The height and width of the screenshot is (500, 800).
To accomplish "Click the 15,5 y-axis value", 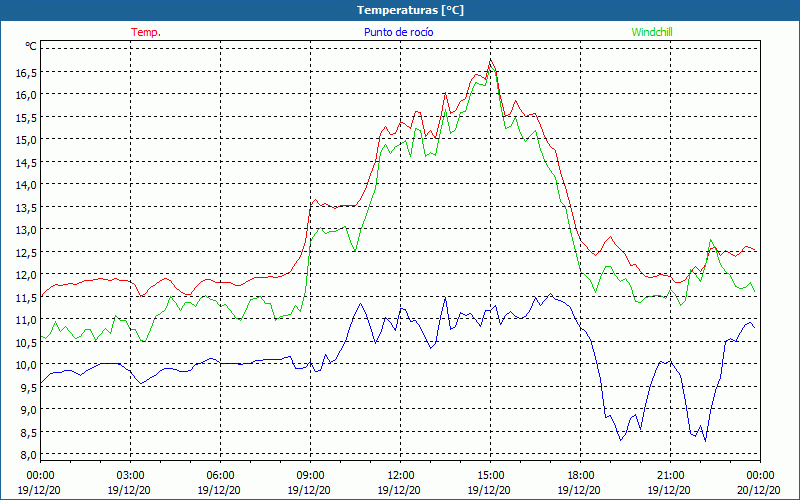I will (x=26, y=118).
